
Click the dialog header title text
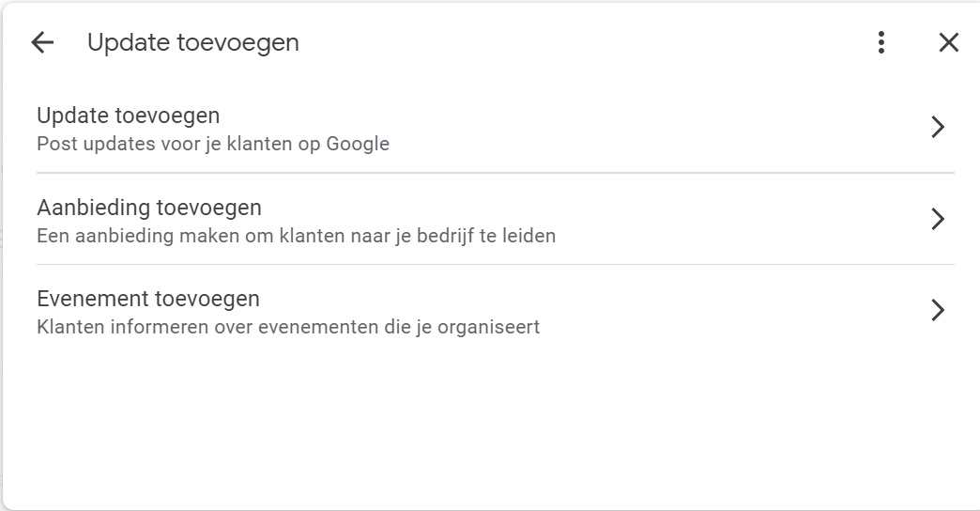[x=193, y=42]
